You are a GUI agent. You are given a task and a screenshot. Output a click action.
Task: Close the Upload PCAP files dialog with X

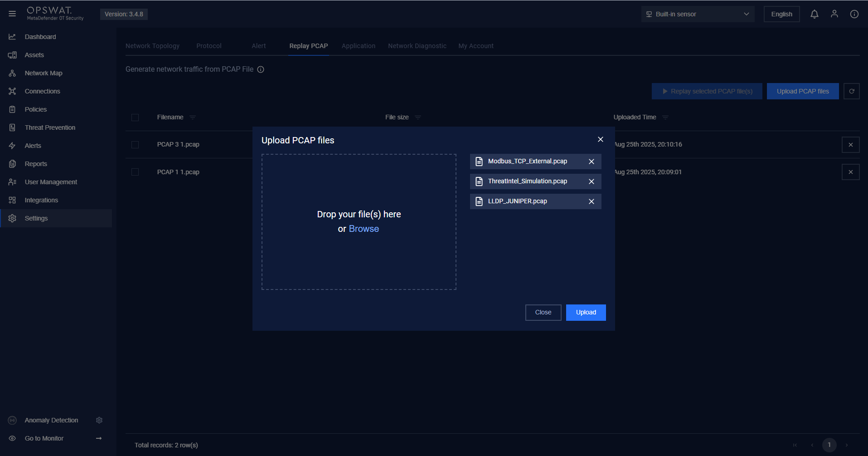click(x=601, y=139)
